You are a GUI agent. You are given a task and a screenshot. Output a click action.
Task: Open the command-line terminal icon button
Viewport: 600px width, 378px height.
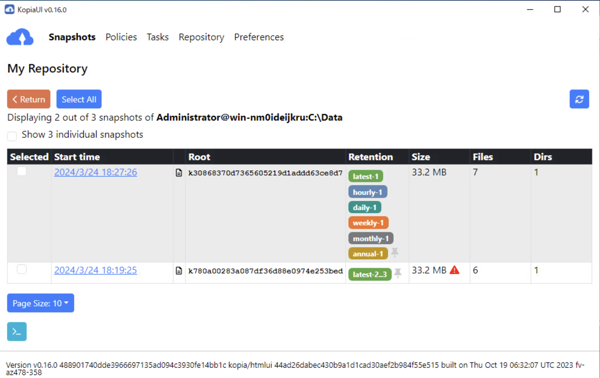[17, 331]
